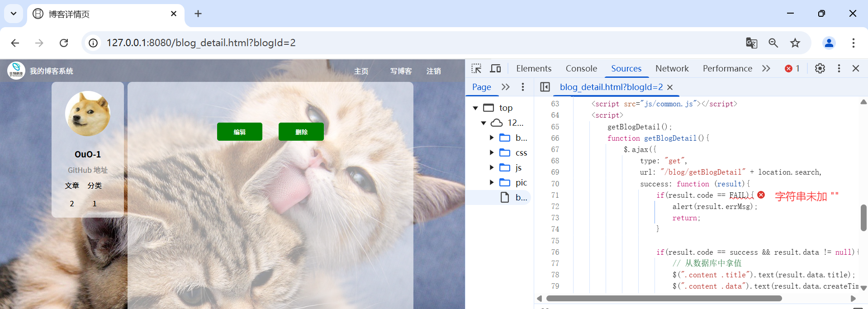Click the code editor horizontal scrollbar thumb
This screenshot has height=309, width=868.
tap(664, 299)
